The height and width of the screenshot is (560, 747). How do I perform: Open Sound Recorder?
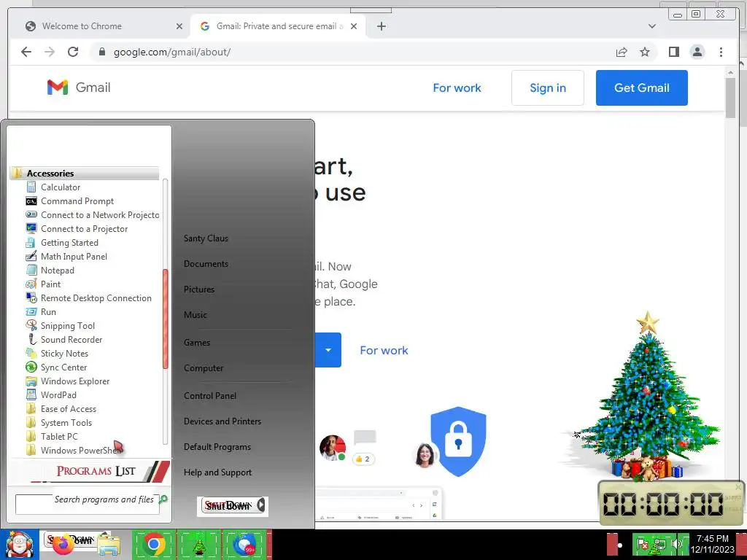pos(71,339)
